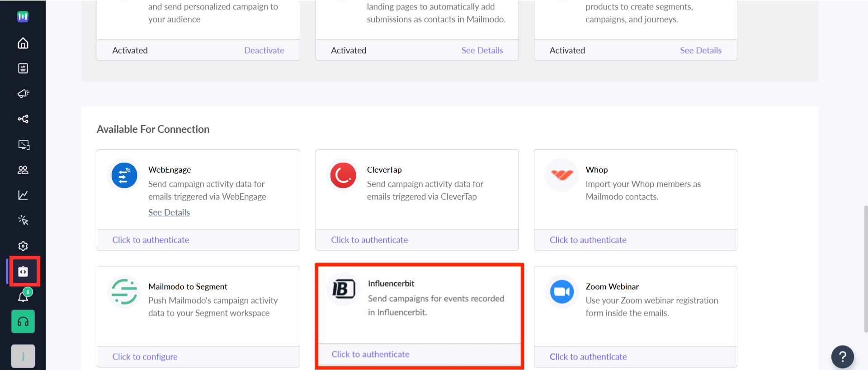Viewport: 868px width, 370px height.
Task: Open the user profile avatar "j"
Action: [23, 356]
